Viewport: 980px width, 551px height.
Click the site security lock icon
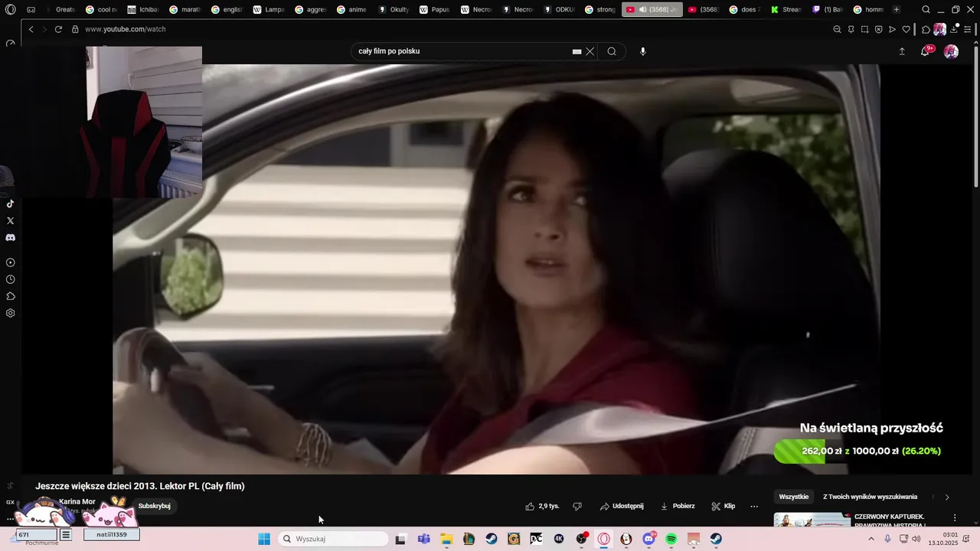pos(75,29)
